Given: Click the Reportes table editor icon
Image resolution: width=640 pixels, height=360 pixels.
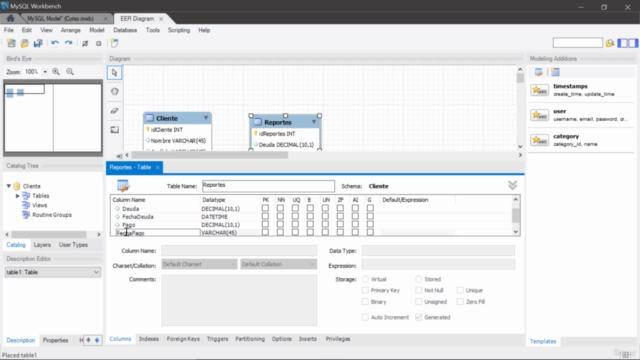Looking at the screenshot, I should tap(123, 186).
